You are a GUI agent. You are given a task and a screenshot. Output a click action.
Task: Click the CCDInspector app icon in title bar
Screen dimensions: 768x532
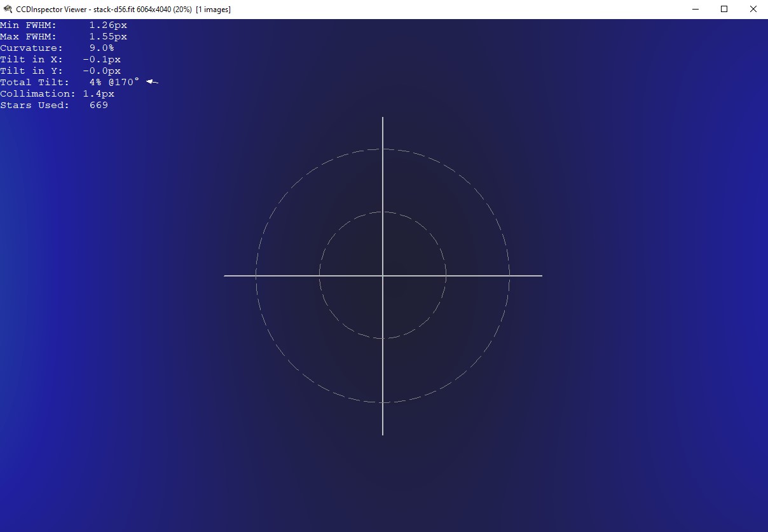tap(8, 9)
